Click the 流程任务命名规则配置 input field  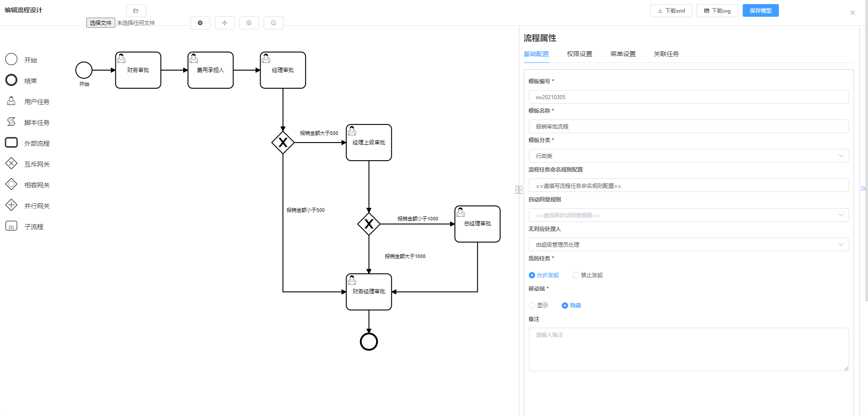pyautogui.click(x=688, y=186)
